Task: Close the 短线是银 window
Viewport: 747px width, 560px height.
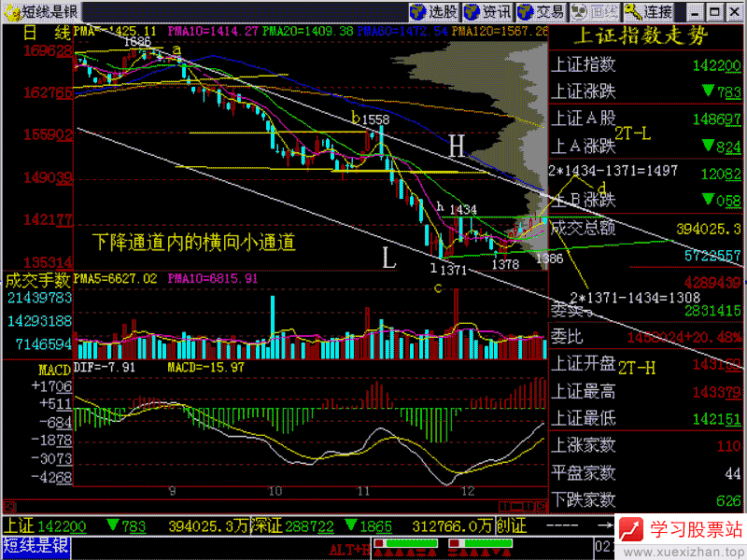Action: coord(735,12)
